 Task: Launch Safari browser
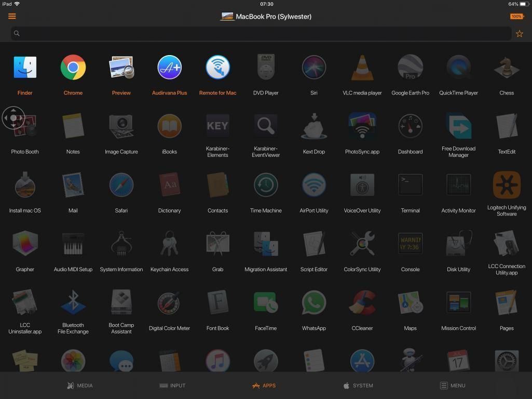tap(121, 185)
